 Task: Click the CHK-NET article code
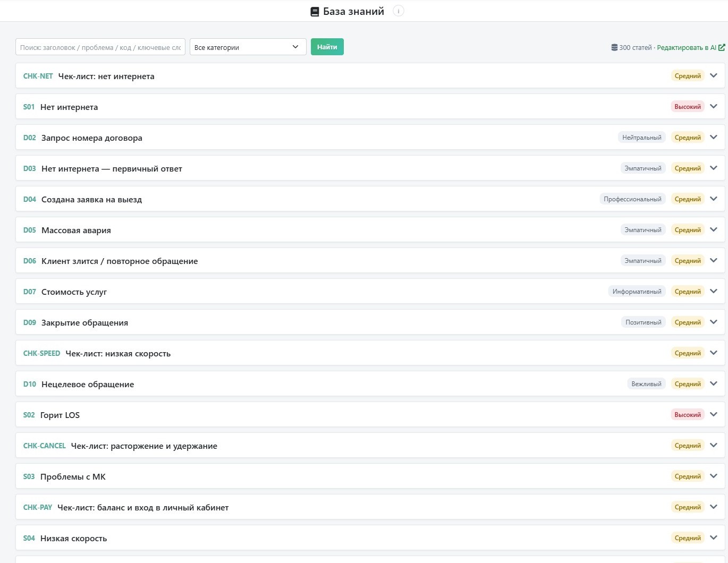tap(38, 76)
